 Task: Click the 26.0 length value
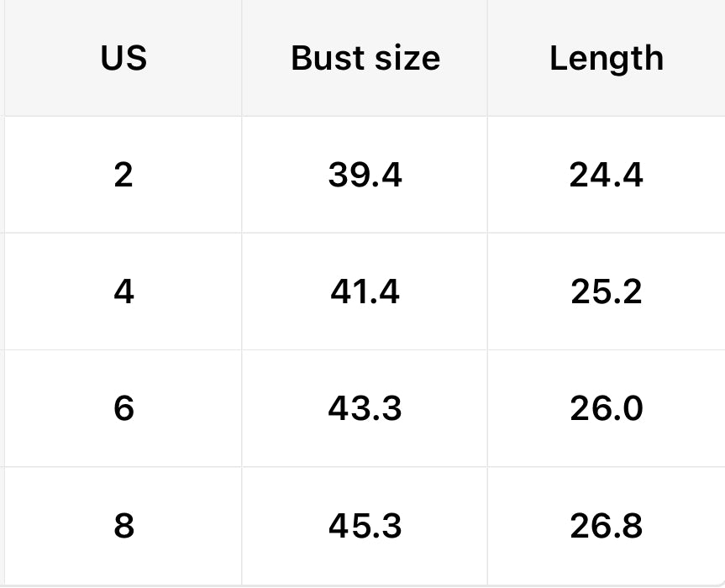tap(607, 408)
